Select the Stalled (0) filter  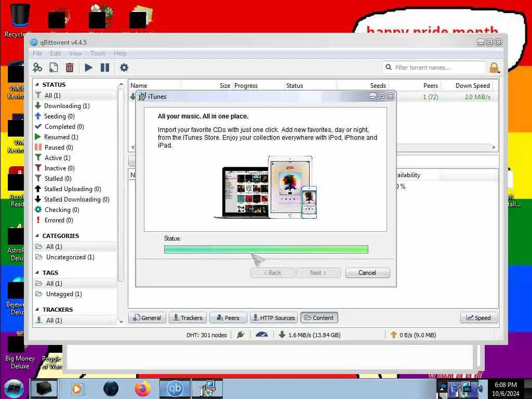point(75,179)
